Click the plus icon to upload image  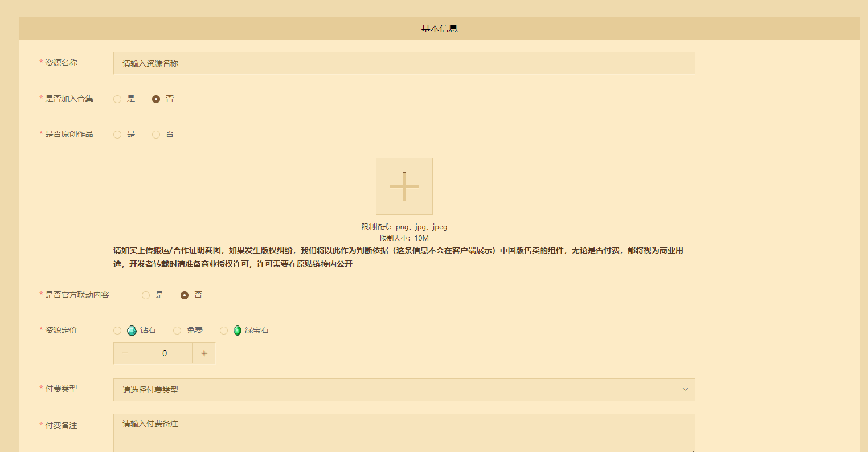(x=404, y=186)
